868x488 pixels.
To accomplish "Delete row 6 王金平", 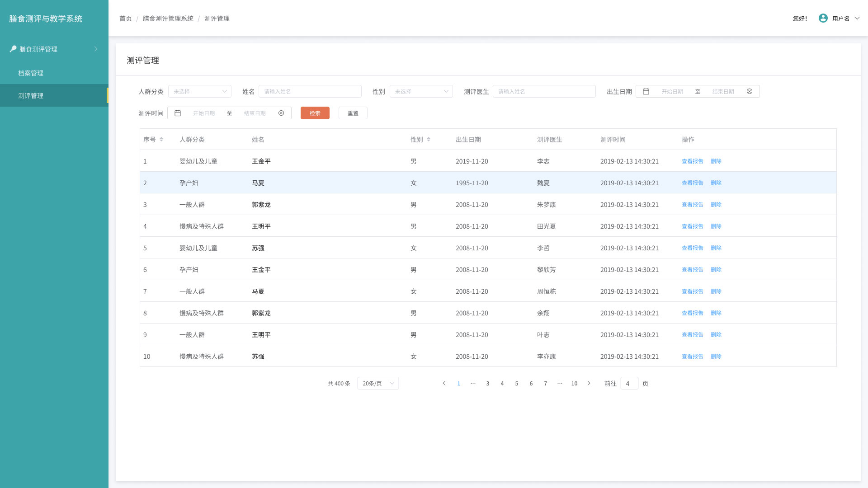I will click(x=716, y=270).
